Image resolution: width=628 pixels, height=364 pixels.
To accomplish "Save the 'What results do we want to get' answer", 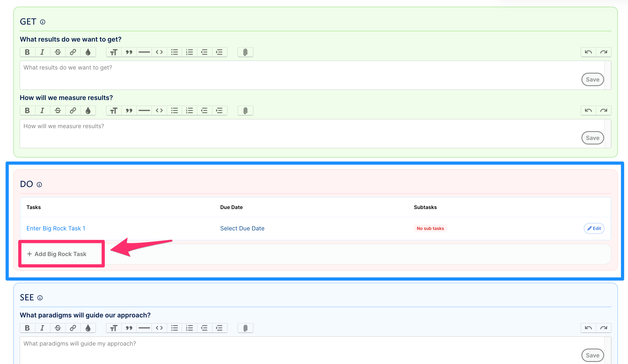I will 592,80.
